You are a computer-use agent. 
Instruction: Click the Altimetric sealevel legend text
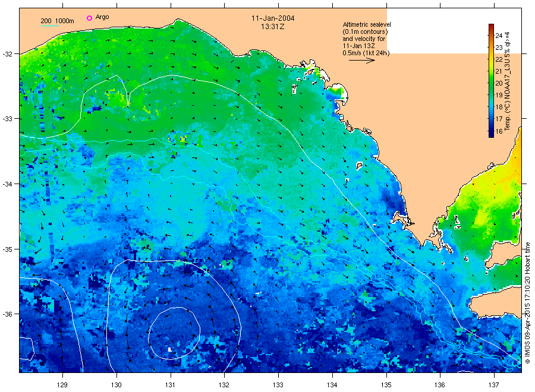pyautogui.click(x=366, y=24)
